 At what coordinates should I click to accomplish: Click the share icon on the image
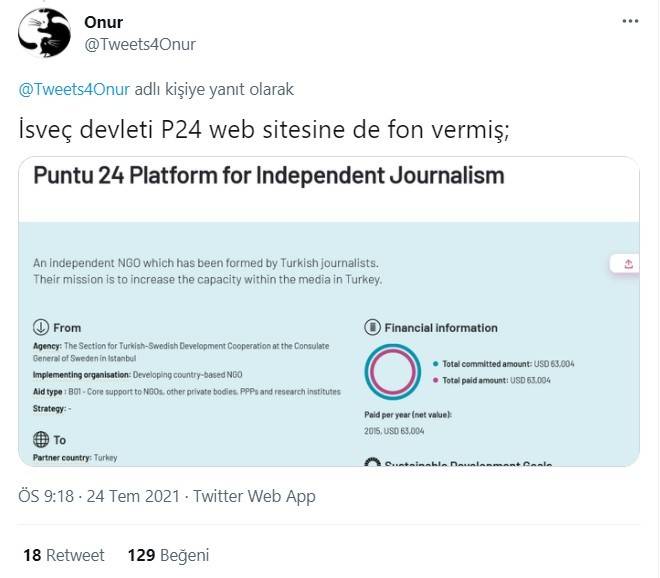tap(628, 264)
